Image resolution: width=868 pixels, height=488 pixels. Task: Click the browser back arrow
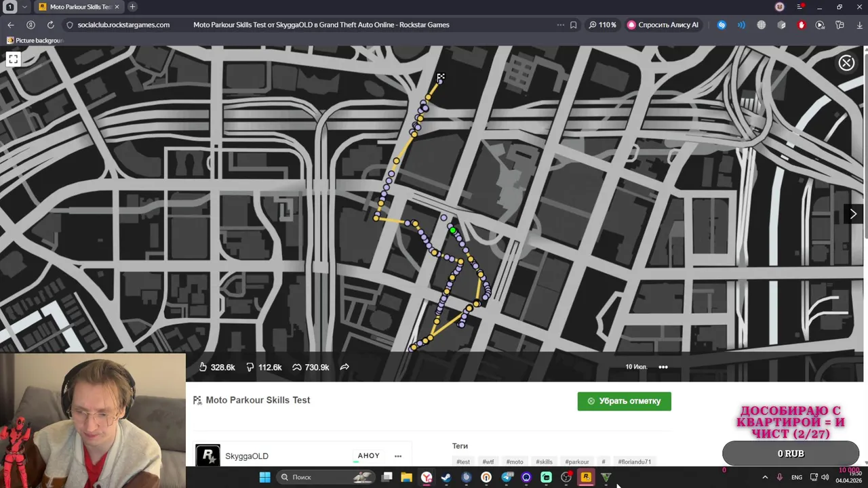11,25
